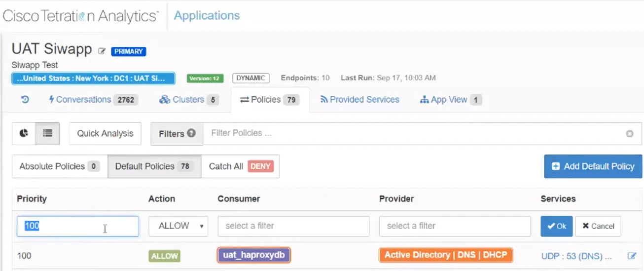
Task: Click the Siwapp Test description text
Action: point(35,65)
